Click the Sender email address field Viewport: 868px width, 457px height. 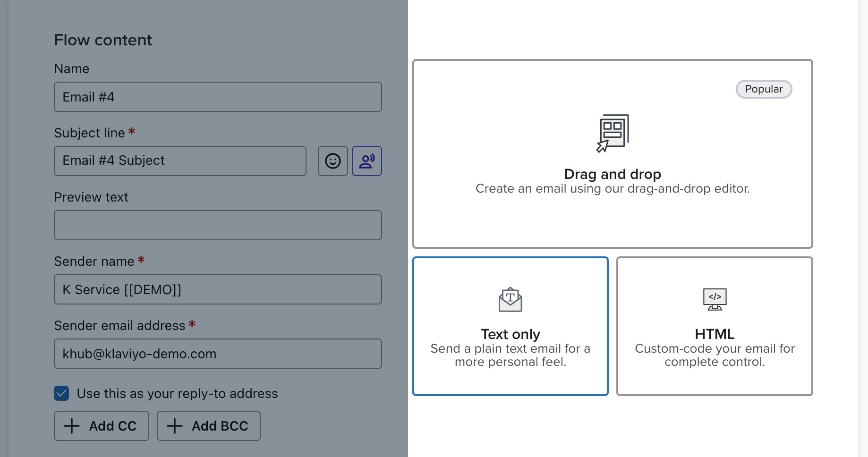click(217, 354)
